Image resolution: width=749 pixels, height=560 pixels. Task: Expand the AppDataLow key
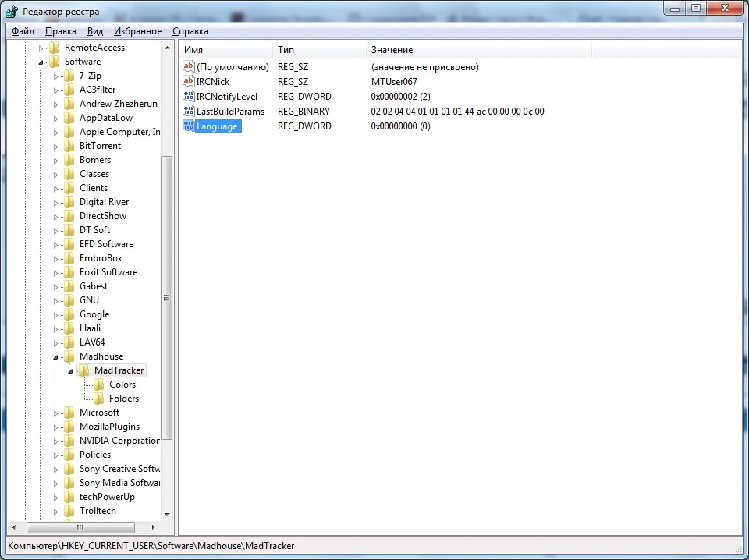tap(56, 119)
